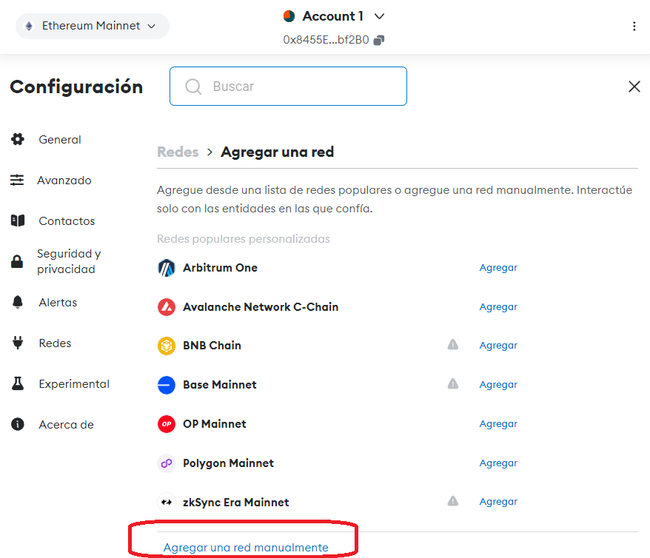Click the Avalanche network logo

pyautogui.click(x=167, y=307)
